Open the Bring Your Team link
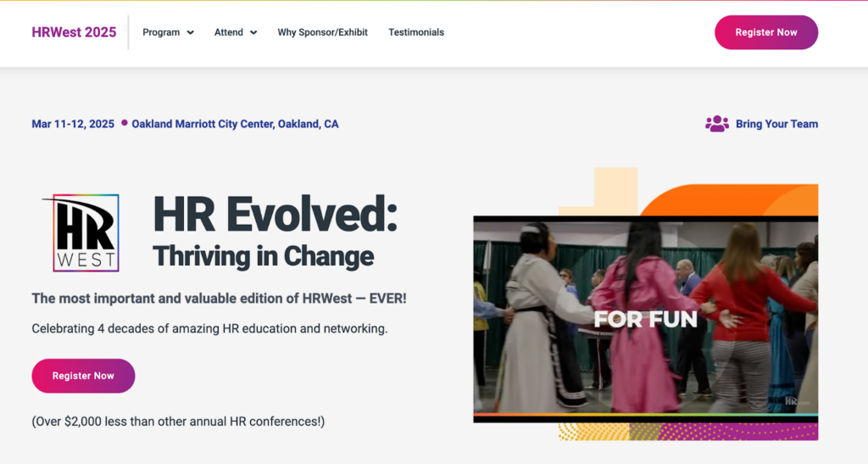This screenshot has height=464, width=868. point(776,124)
